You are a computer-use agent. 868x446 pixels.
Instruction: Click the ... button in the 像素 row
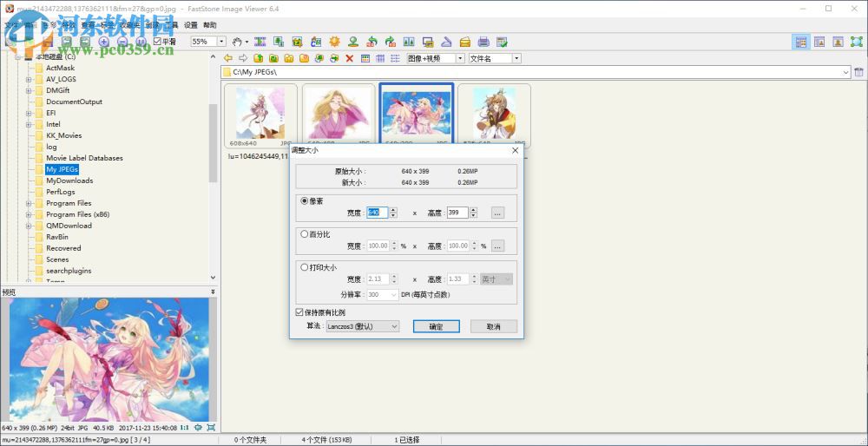(497, 213)
